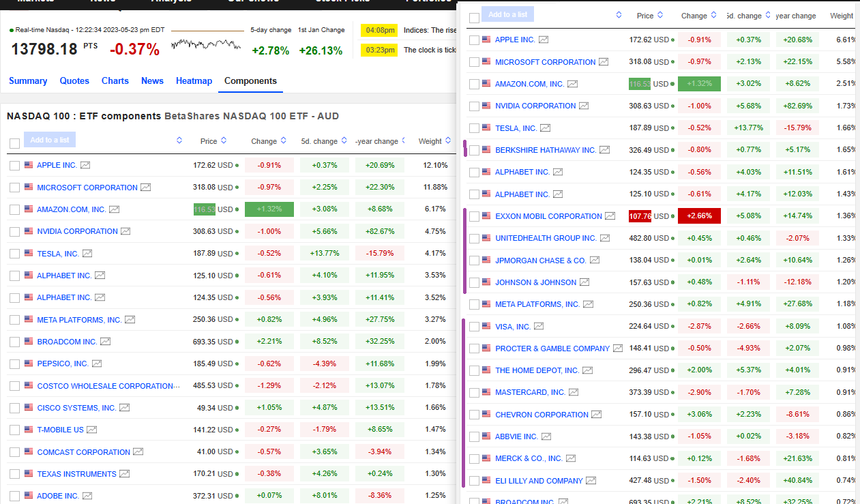860x504 pixels.
Task: Check the T-Mobile US row checkbox
Action: coord(14,430)
